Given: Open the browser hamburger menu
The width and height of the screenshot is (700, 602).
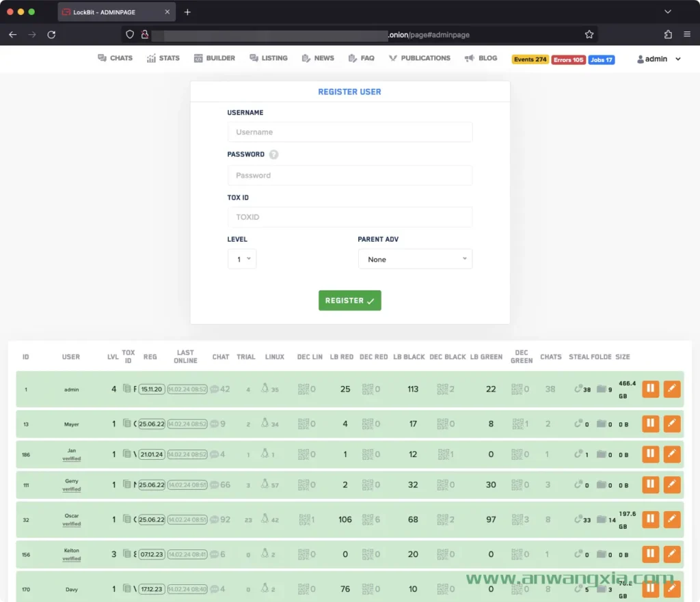Looking at the screenshot, I should (687, 34).
